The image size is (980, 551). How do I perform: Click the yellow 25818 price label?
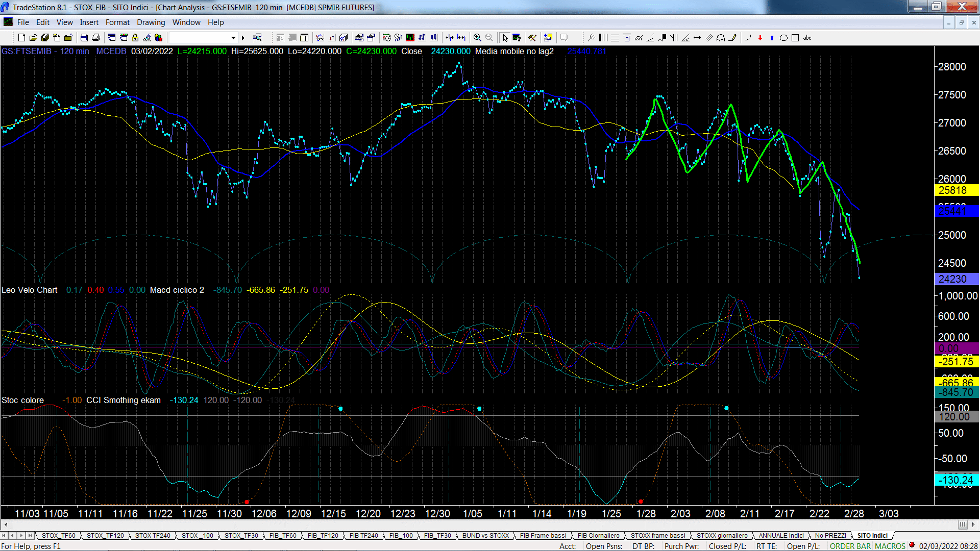[x=956, y=190]
